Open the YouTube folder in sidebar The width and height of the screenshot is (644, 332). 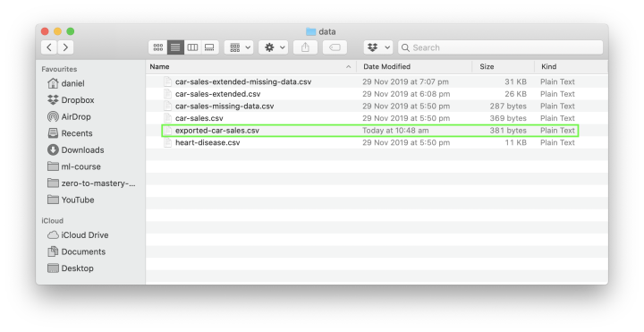pos(71,200)
